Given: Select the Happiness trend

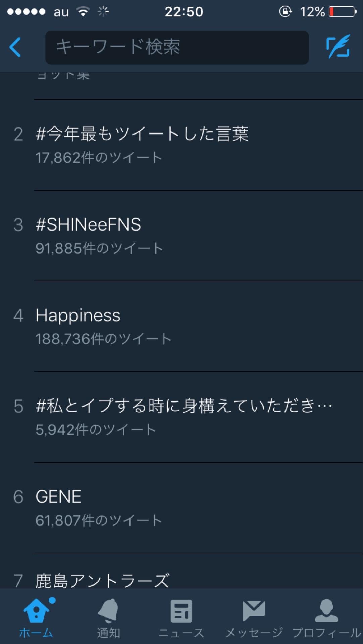Looking at the screenshot, I should click(x=78, y=316).
